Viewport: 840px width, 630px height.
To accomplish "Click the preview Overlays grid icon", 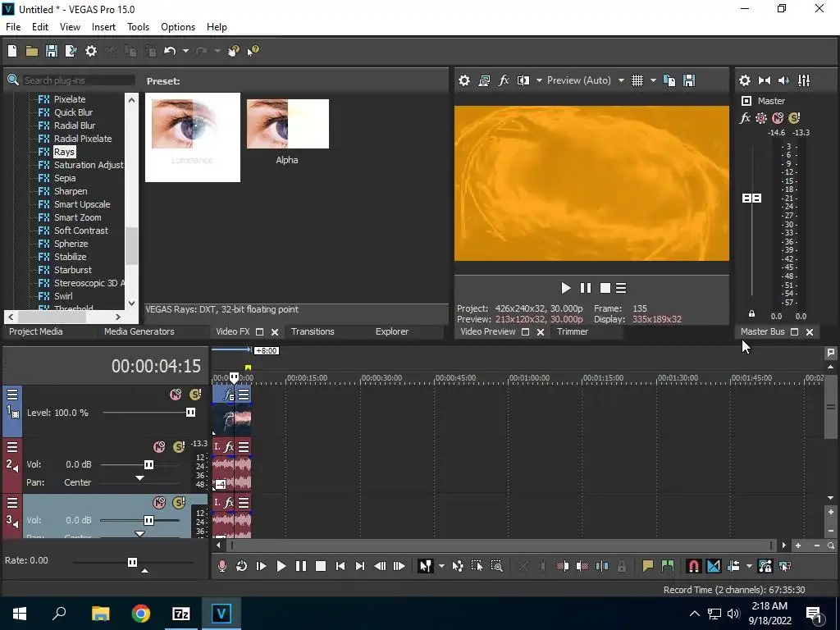I will (x=637, y=80).
